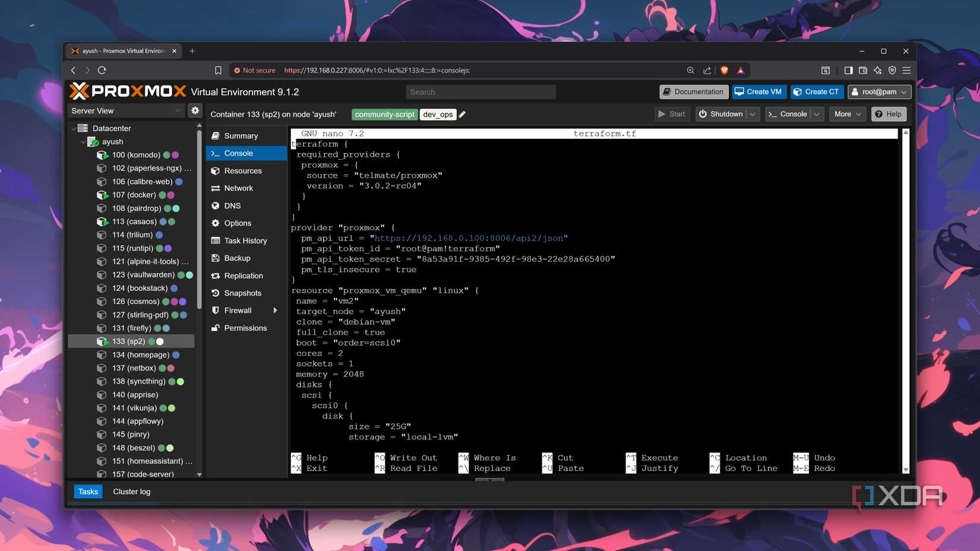Open the Backup section
This screenshot has width=980, height=551.
pyautogui.click(x=237, y=258)
